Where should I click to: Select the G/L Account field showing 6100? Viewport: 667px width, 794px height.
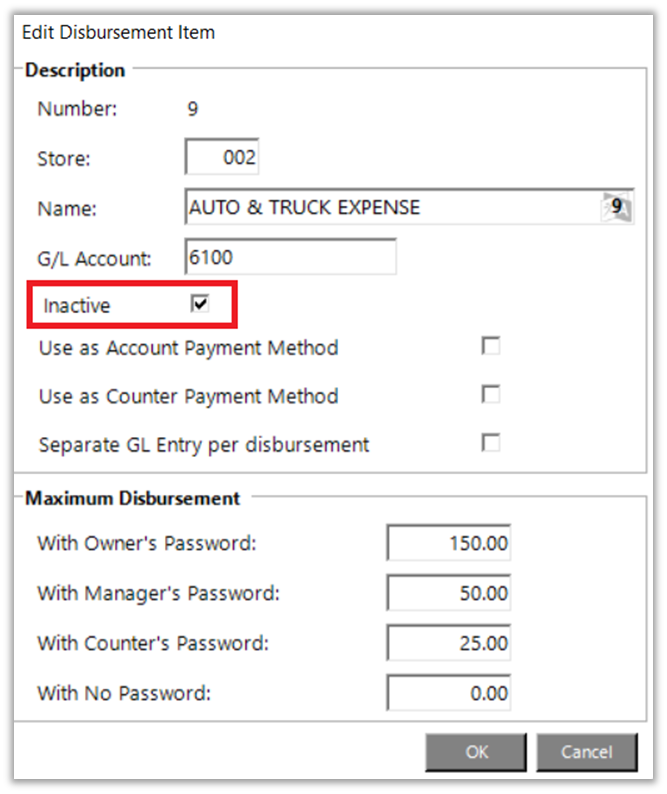[290, 257]
